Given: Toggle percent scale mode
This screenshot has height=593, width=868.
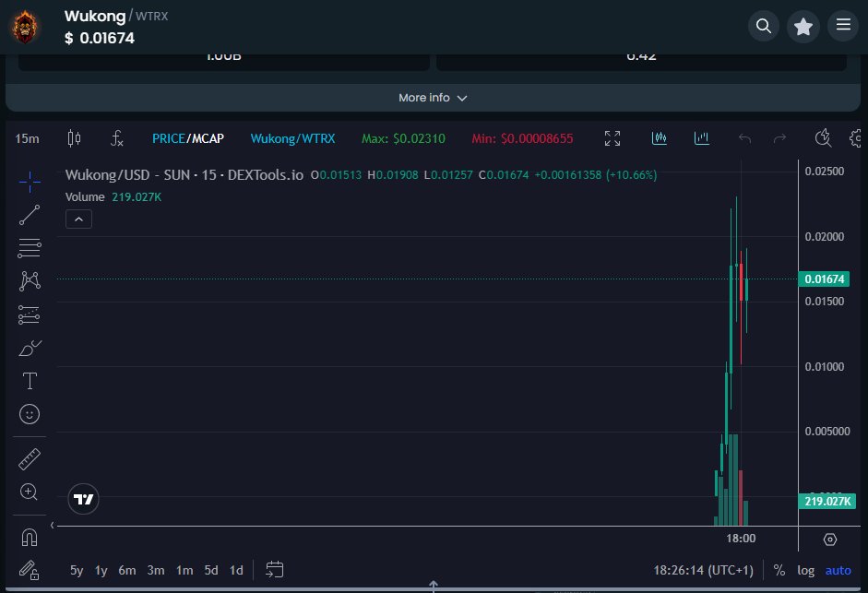Looking at the screenshot, I should [x=779, y=570].
